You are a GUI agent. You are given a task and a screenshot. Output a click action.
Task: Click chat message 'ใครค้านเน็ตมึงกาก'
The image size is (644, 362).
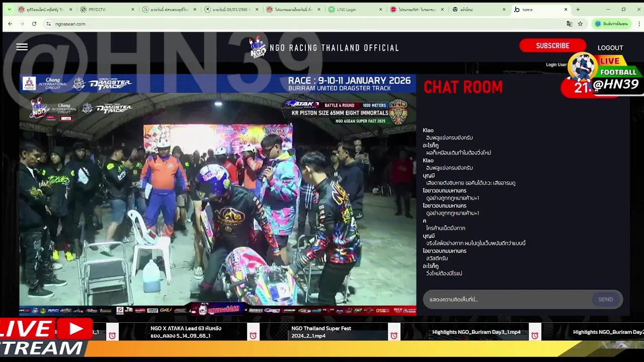pyautogui.click(x=445, y=228)
